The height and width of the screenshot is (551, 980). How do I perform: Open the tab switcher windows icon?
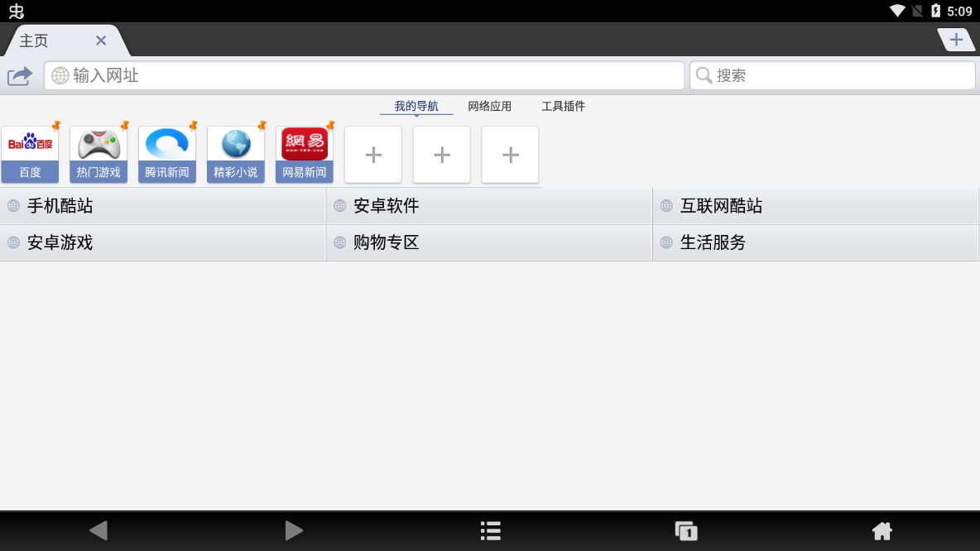click(686, 531)
